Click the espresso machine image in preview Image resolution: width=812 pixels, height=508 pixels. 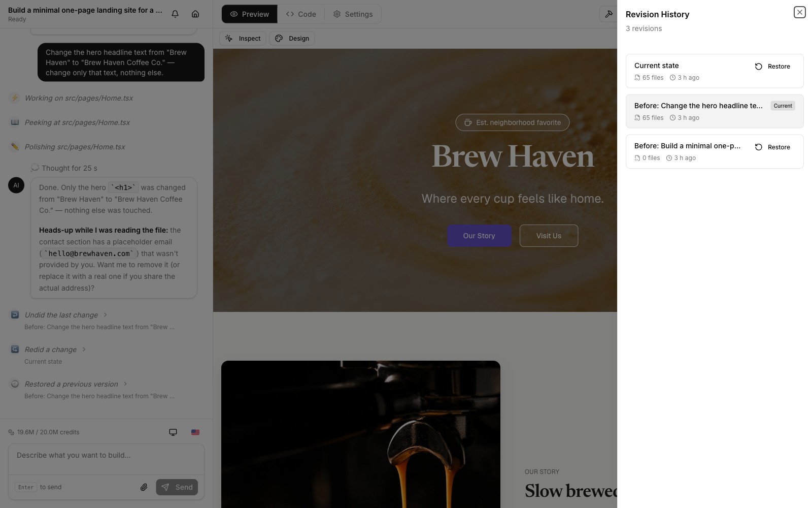click(361, 434)
